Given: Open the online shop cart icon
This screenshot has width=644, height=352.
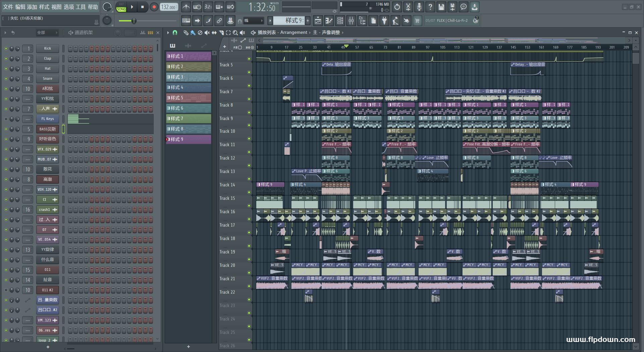Looking at the screenshot, I should click(417, 21).
